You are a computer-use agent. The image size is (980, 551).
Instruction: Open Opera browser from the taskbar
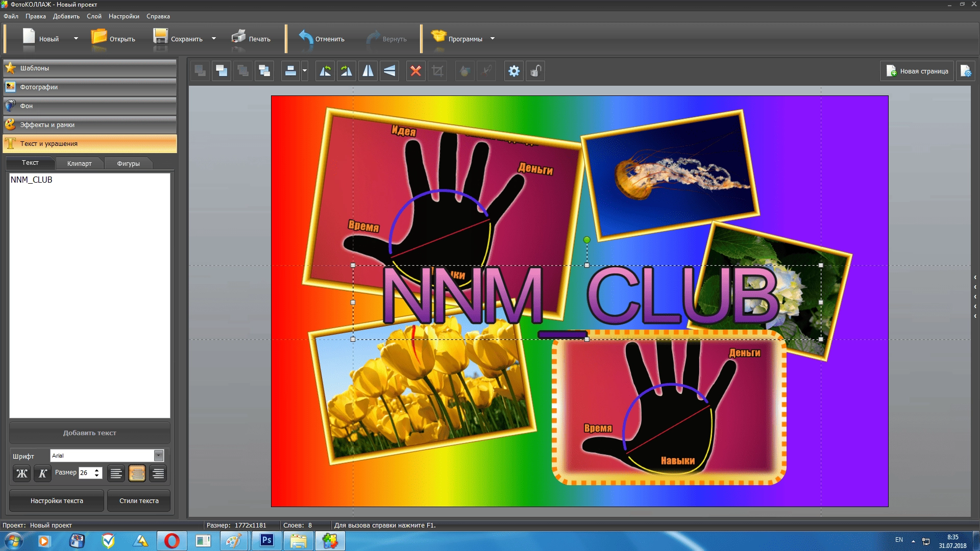click(172, 541)
